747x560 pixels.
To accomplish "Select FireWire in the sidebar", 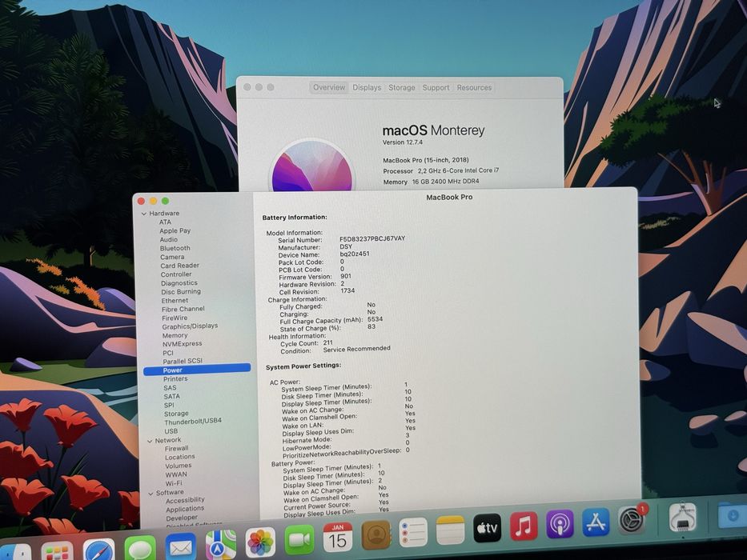I will (x=175, y=318).
